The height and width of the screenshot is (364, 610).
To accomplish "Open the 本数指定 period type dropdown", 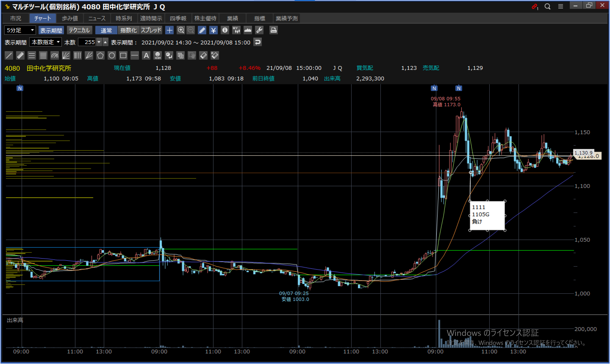I will (45, 42).
